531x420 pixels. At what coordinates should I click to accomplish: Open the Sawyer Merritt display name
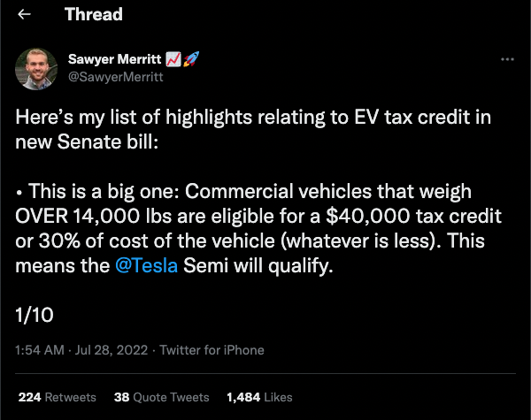point(112,59)
